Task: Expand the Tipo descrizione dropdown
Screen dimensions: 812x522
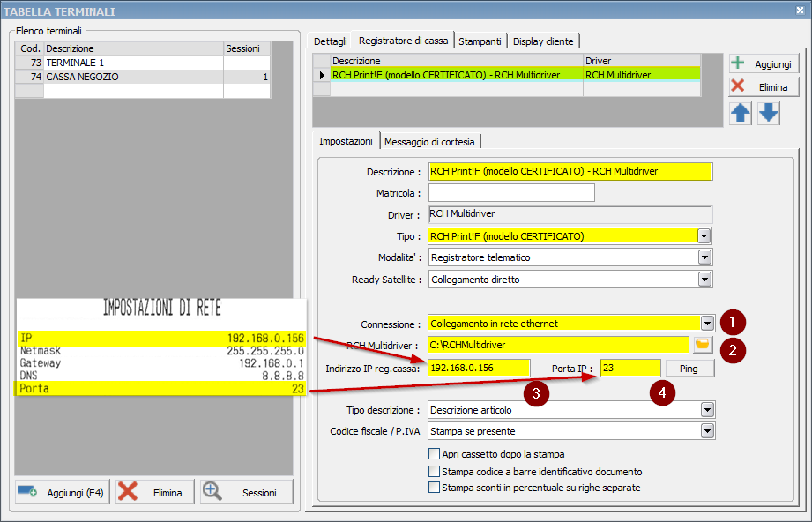Action: pos(705,408)
